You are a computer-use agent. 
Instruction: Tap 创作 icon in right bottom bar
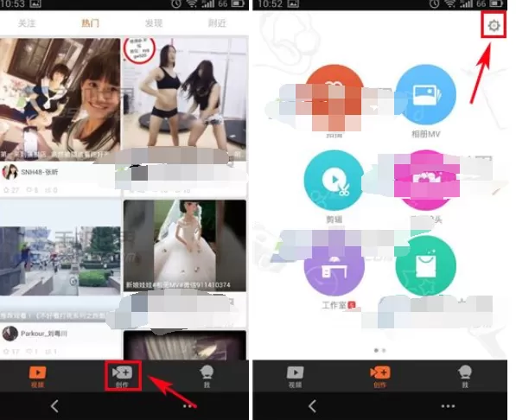point(379,376)
